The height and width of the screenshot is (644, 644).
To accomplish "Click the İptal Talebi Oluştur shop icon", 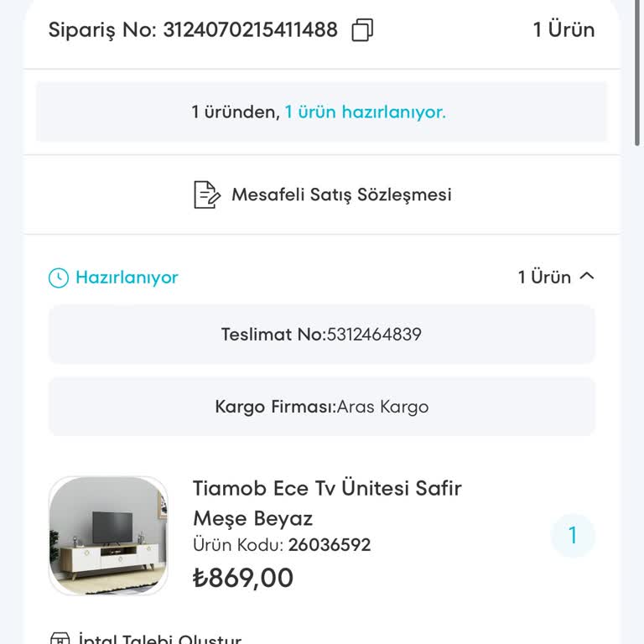I will tap(60, 639).
